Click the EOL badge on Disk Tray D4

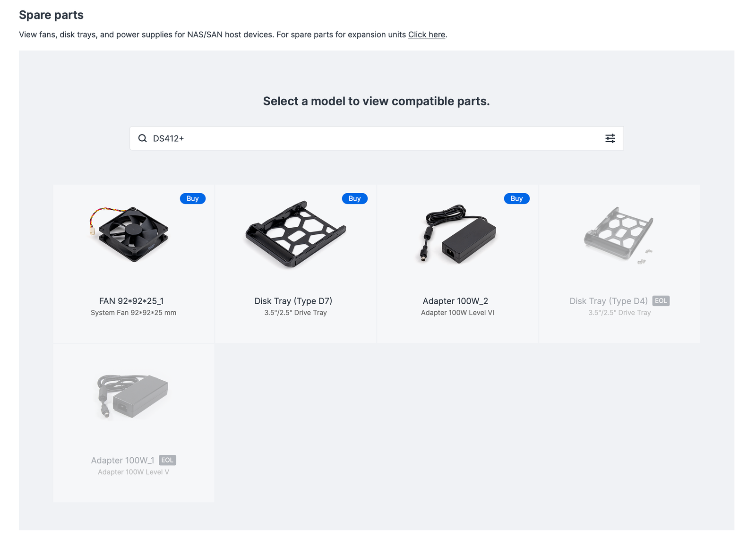click(661, 301)
